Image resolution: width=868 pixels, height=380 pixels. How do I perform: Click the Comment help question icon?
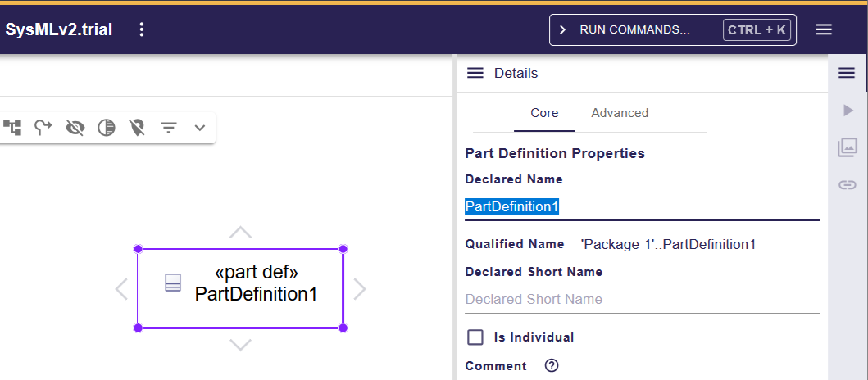pyautogui.click(x=552, y=366)
